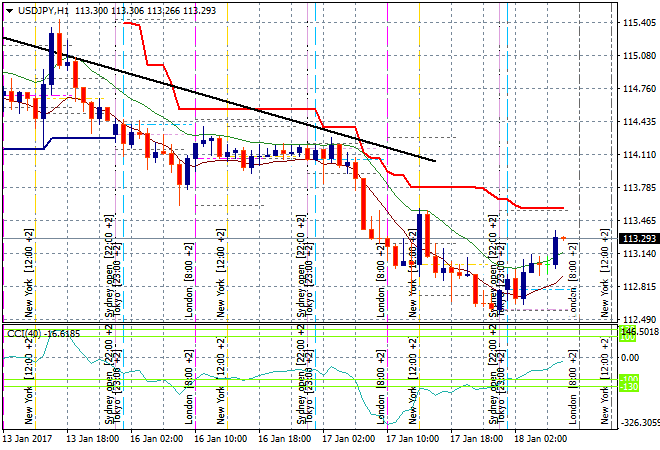Viewport: 660px width, 450px height.
Task: Click the 114.435 price axis level
Action: tap(637, 122)
